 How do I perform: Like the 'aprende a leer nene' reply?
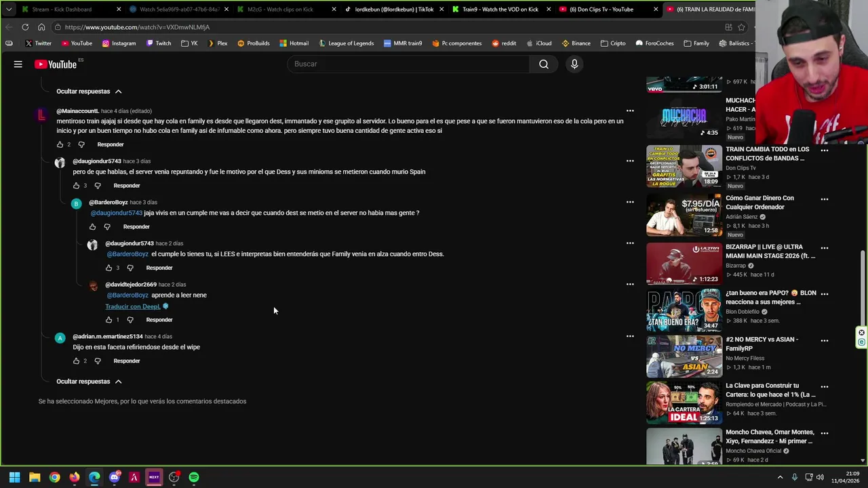[108, 320]
